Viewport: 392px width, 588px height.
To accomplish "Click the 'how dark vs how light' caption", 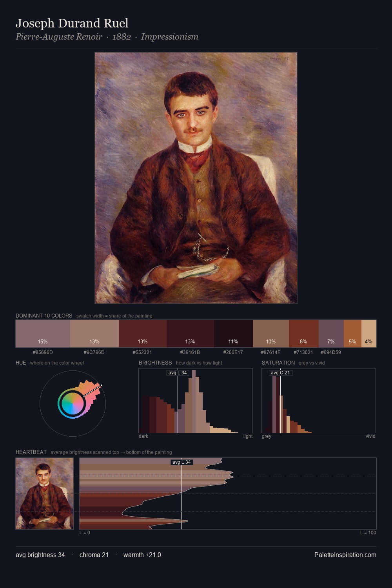I will (199, 363).
